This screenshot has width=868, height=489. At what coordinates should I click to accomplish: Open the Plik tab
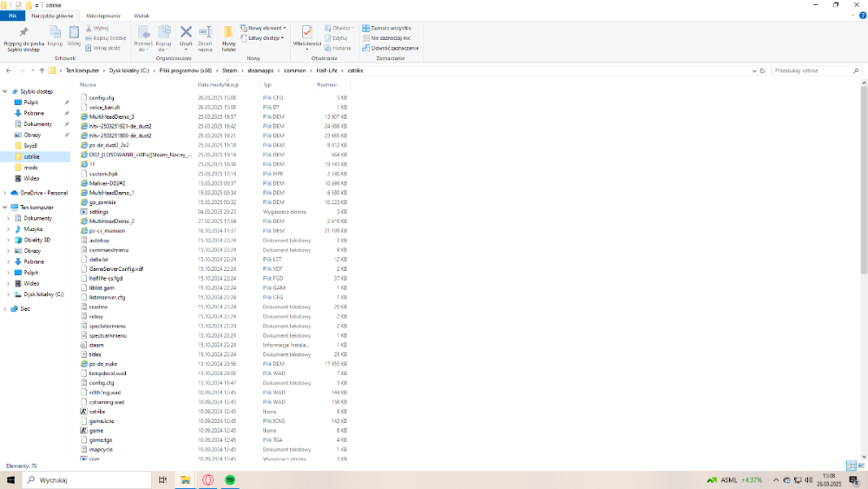[12, 16]
